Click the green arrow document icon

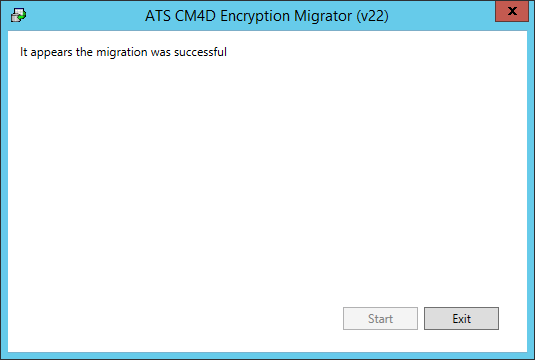pos(18,15)
